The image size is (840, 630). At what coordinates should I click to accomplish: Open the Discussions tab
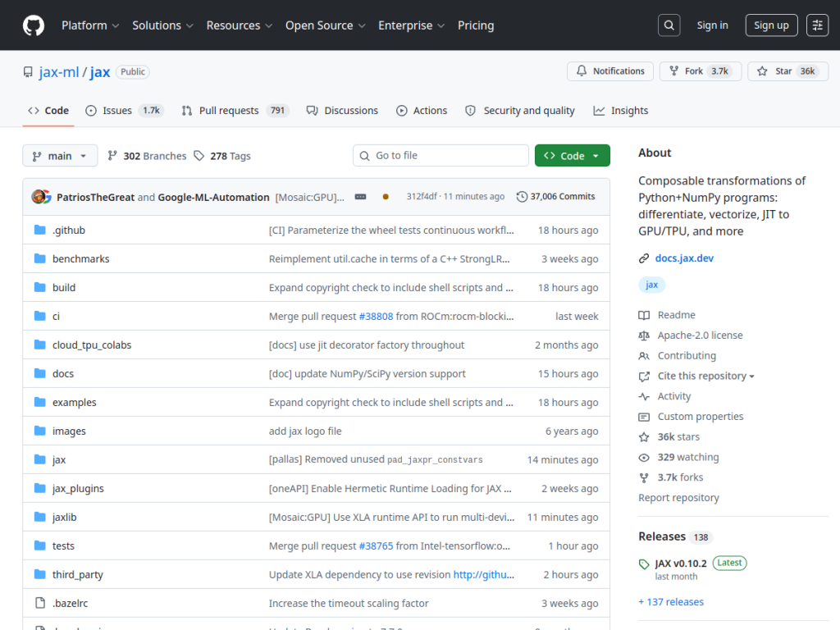(x=342, y=111)
